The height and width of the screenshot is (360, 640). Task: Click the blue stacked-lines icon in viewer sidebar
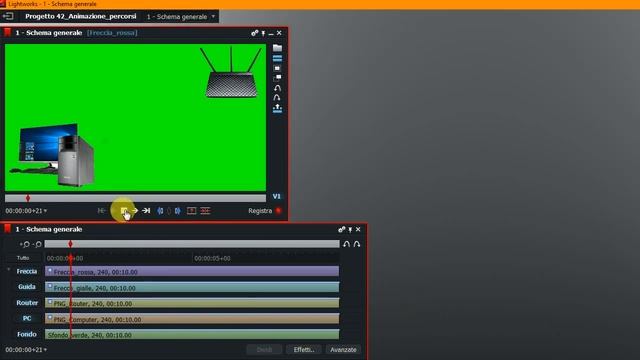click(277, 58)
